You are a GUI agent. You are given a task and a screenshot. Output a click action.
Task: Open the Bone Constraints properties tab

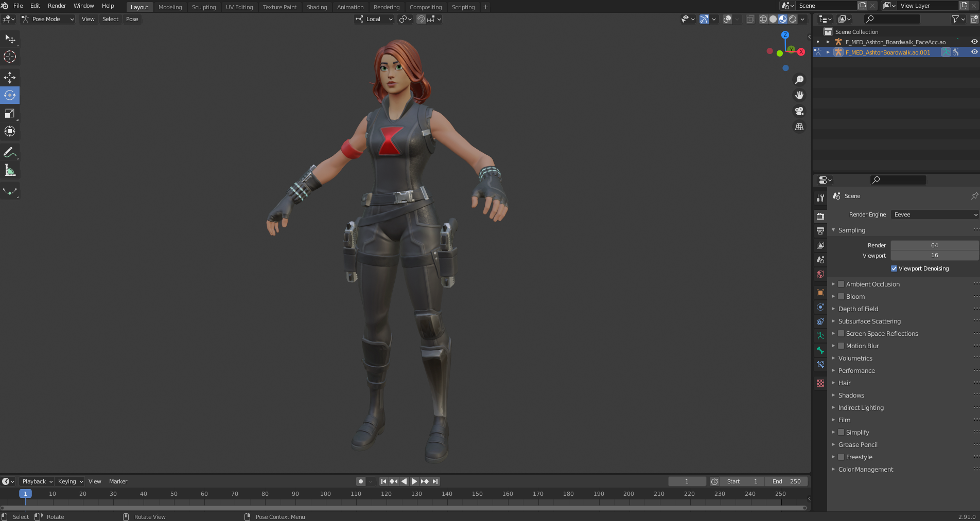[x=820, y=365]
